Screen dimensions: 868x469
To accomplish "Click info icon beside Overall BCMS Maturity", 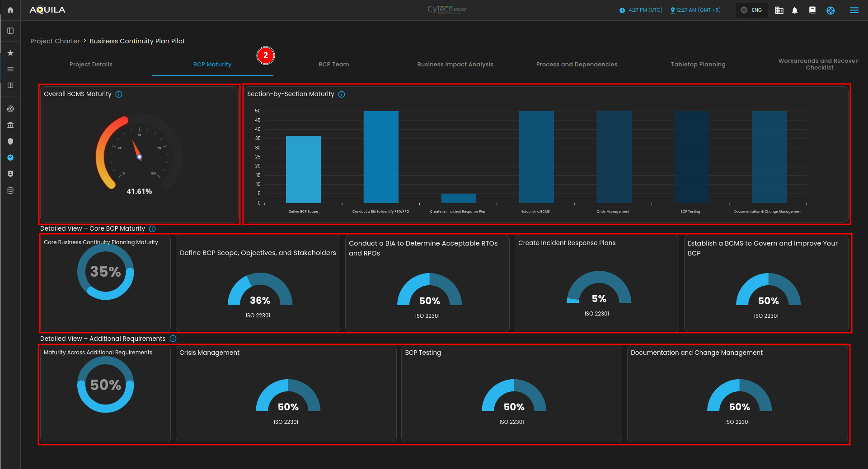I will click(119, 94).
